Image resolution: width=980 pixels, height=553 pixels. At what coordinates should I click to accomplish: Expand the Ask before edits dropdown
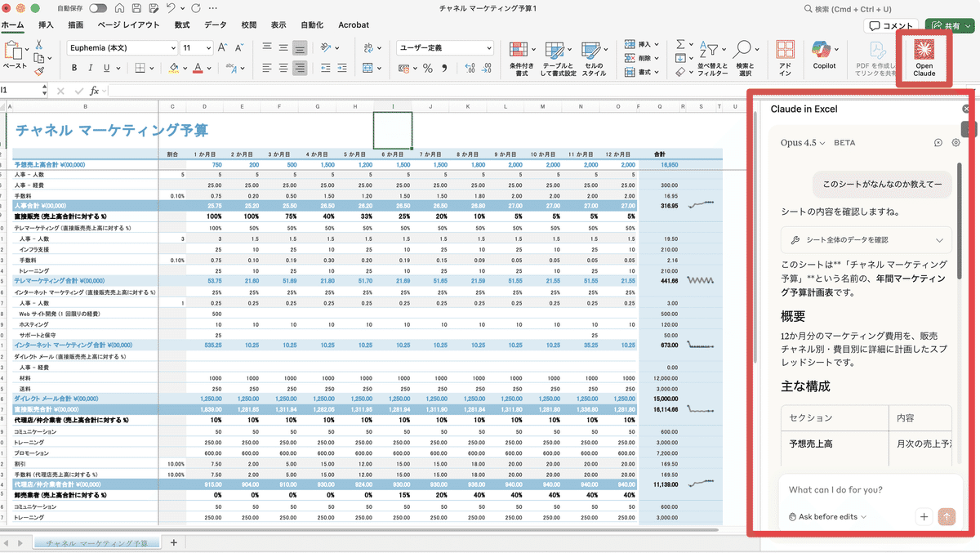click(x=827, y=516)
